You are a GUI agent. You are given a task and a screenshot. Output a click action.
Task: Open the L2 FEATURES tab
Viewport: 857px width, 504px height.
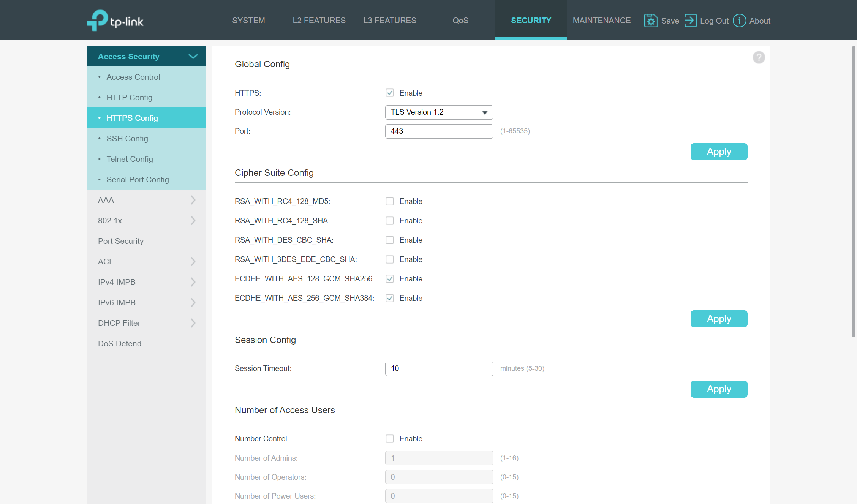(319, 21)
